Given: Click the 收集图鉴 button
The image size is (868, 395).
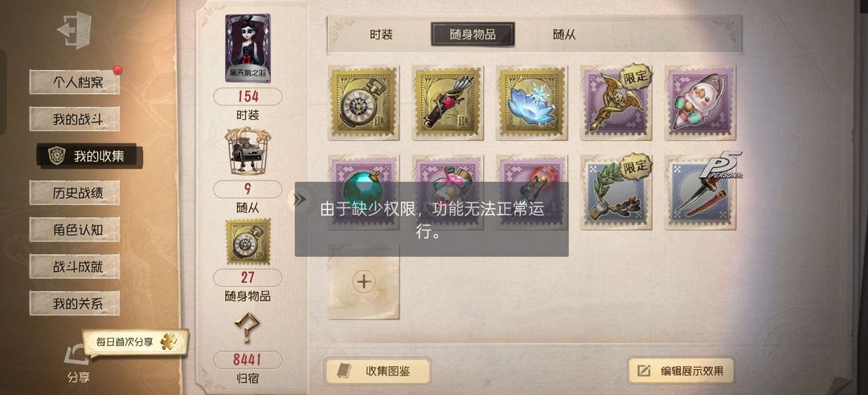Looking at the screenshot, I should (377, 371).
